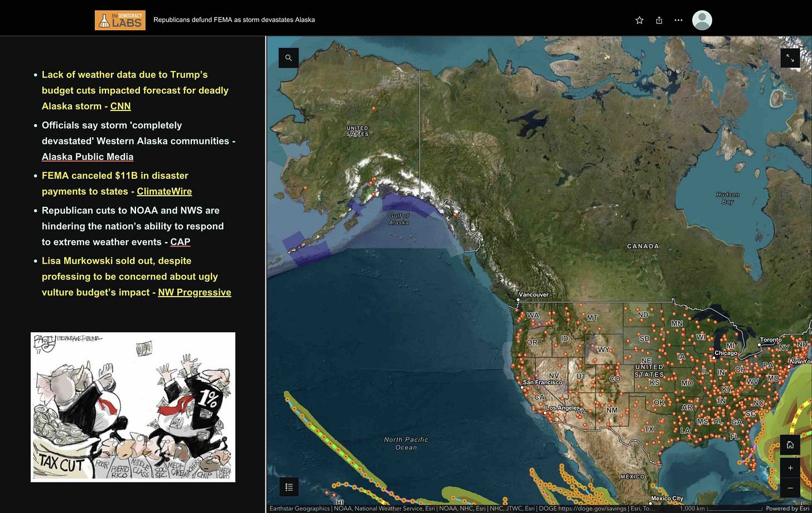Open the CAP report link

(x=180, y=242)
